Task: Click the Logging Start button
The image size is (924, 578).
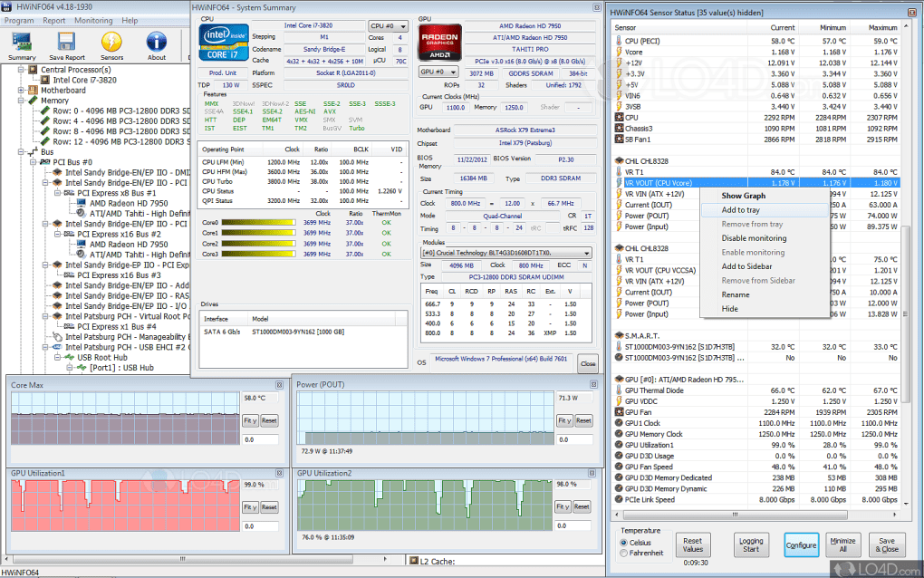Action: [751, 545]
